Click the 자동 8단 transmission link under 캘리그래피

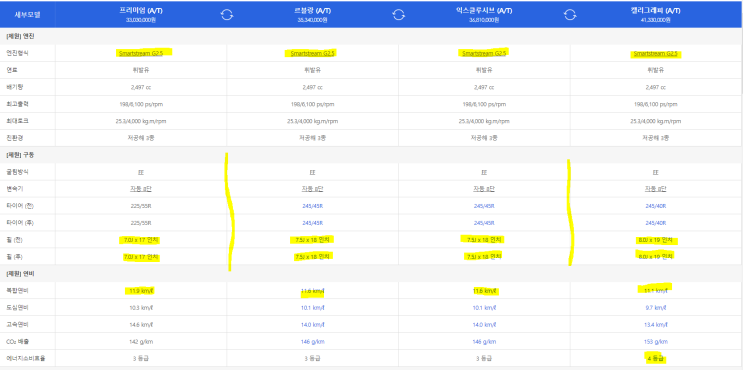click(655, 189)
